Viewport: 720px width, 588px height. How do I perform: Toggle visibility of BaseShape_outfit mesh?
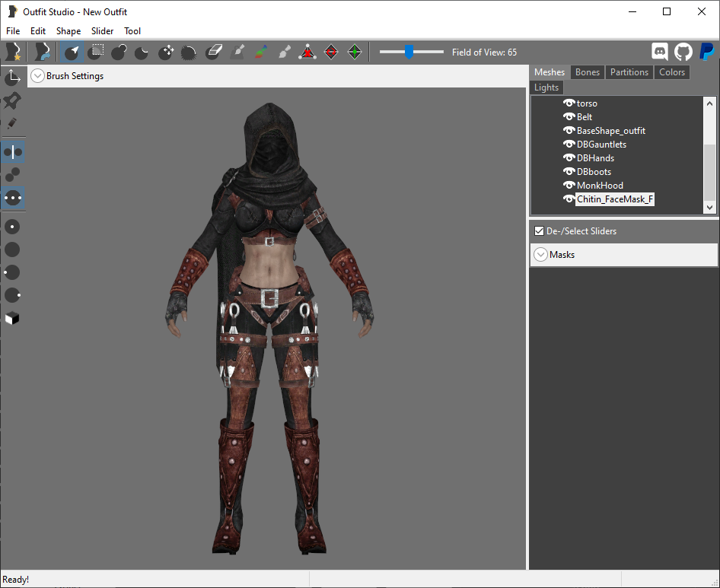click(569, 130)
